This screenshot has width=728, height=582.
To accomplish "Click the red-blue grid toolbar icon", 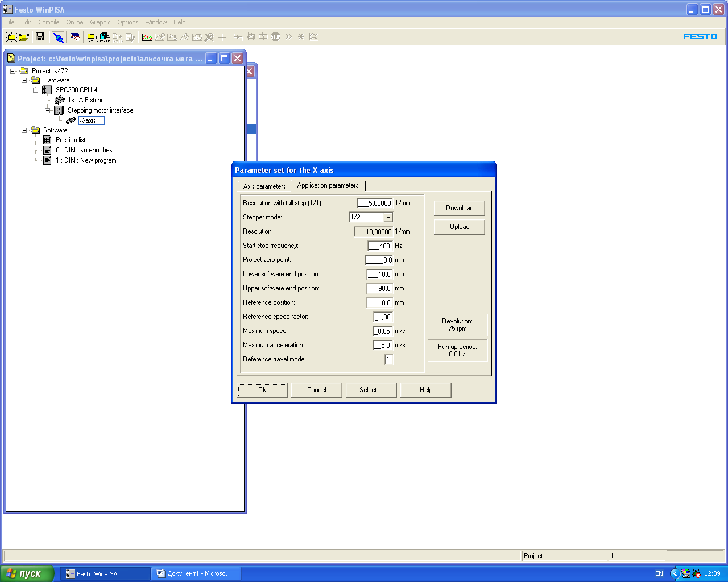I will [75, 37].
